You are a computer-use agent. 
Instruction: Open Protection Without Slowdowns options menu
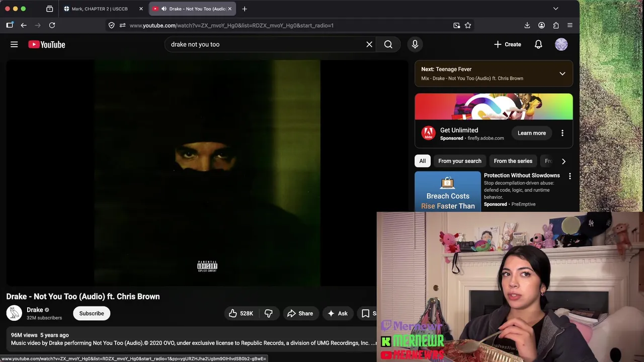click(570, 176)
